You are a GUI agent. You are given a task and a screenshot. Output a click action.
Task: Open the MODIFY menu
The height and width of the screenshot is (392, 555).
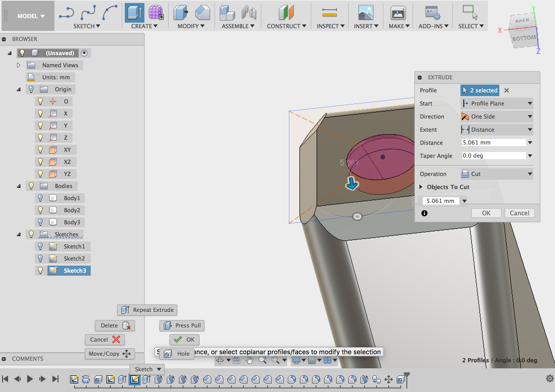point(191,26)
